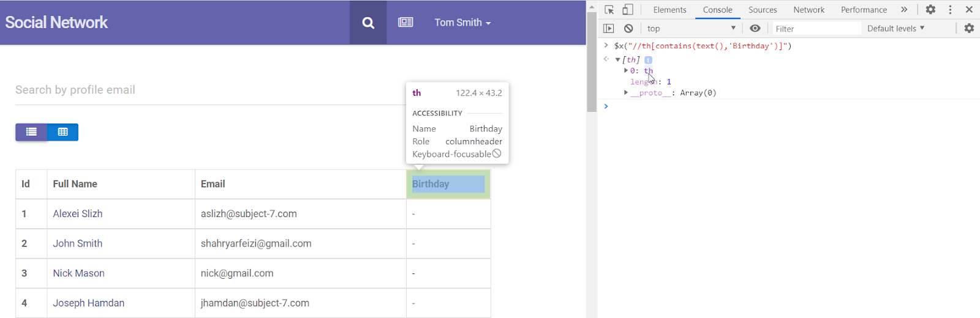
Task: Open the Default levels dropdown
Action: tap(895, 29)
